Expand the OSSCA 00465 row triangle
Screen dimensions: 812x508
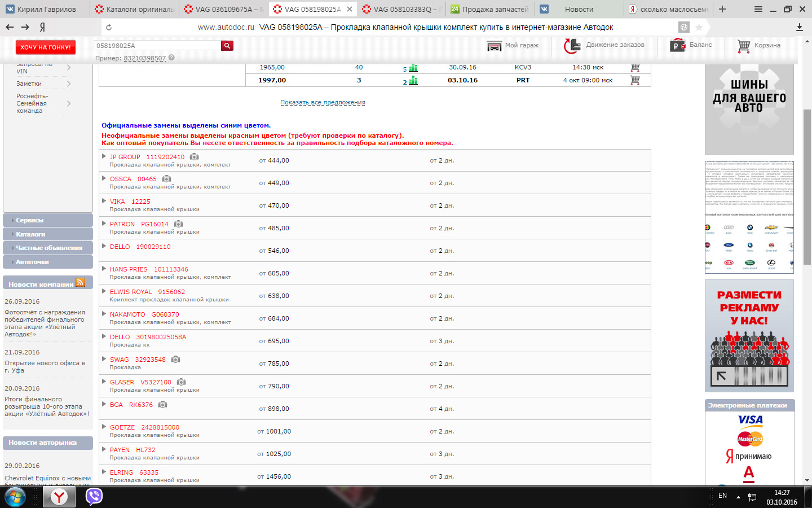click(x=104, y=178)
